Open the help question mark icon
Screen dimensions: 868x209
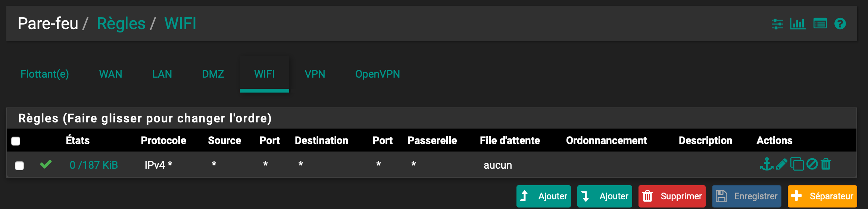tap(840, 24)
